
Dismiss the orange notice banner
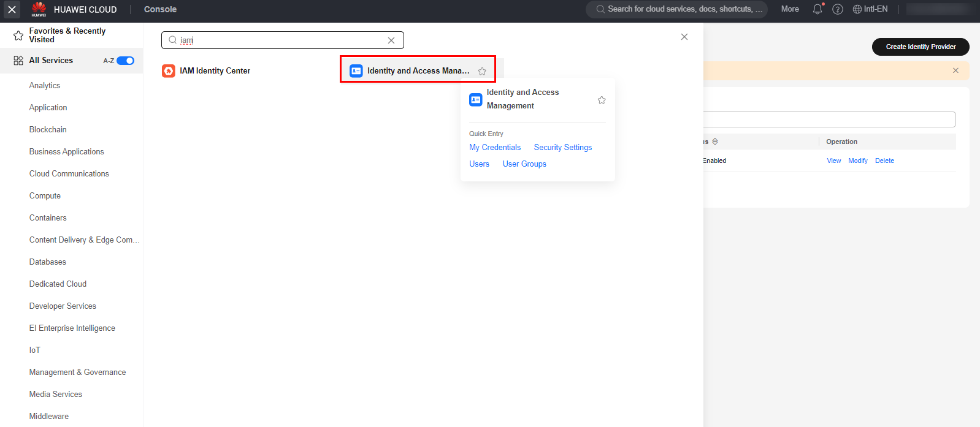pos(955,70)
